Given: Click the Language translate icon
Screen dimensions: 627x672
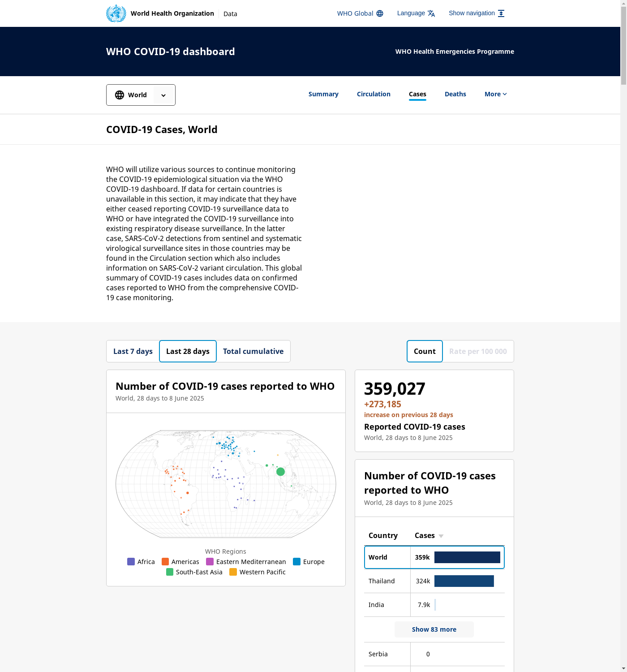Looking at the screenshot, I should coord(431,13).
